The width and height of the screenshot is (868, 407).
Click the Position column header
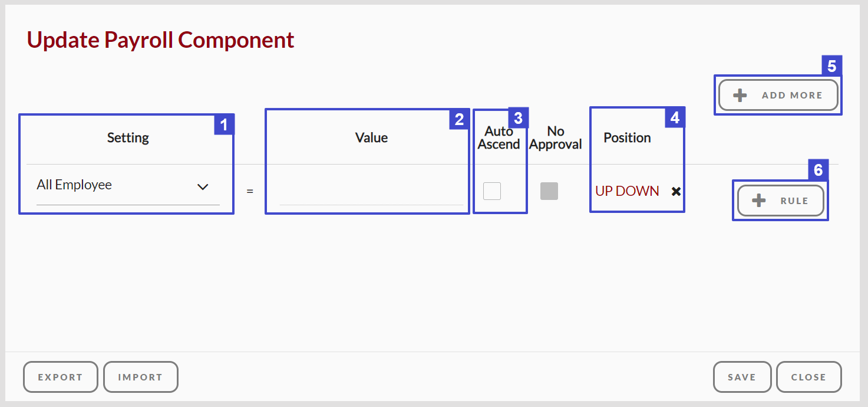coord(627,138)
